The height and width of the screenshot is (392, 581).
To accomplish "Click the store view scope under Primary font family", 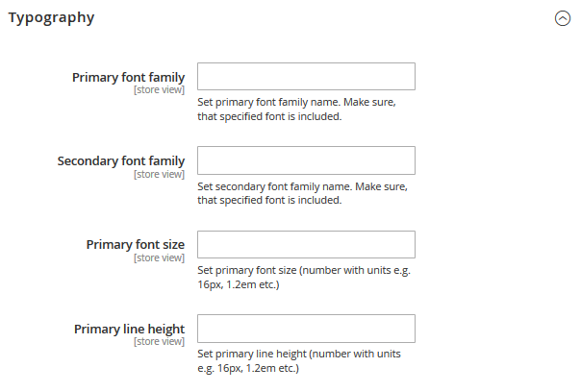I will click(159, 90).
